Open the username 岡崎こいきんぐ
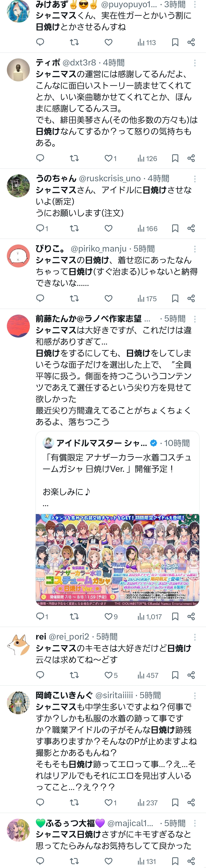 (x=64, y=696)
